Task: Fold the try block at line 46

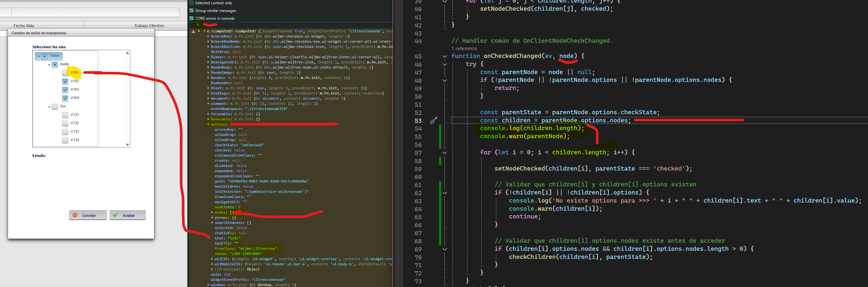Action: tap(445, 64)
